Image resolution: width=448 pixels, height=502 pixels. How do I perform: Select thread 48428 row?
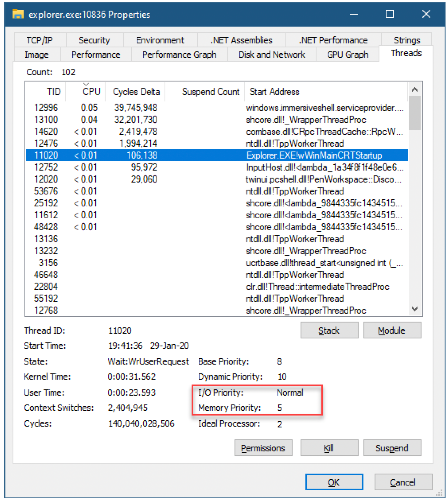217,227
